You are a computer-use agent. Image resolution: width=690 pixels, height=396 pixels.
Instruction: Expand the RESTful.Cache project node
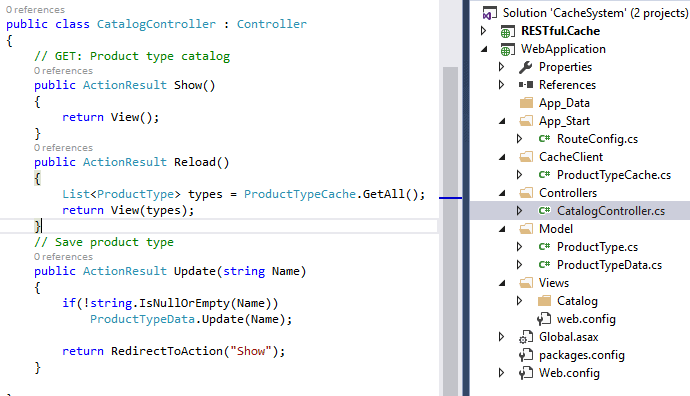[484, 31]
